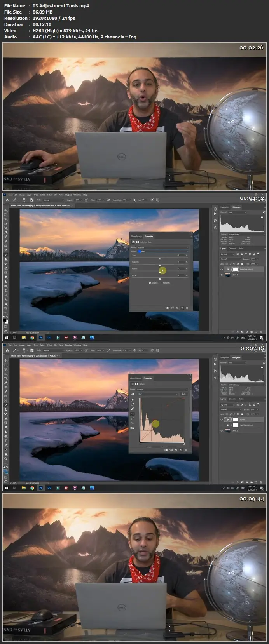Click the Black slider handle
Viewport: 269px width, 644px height.
point(160,279)
